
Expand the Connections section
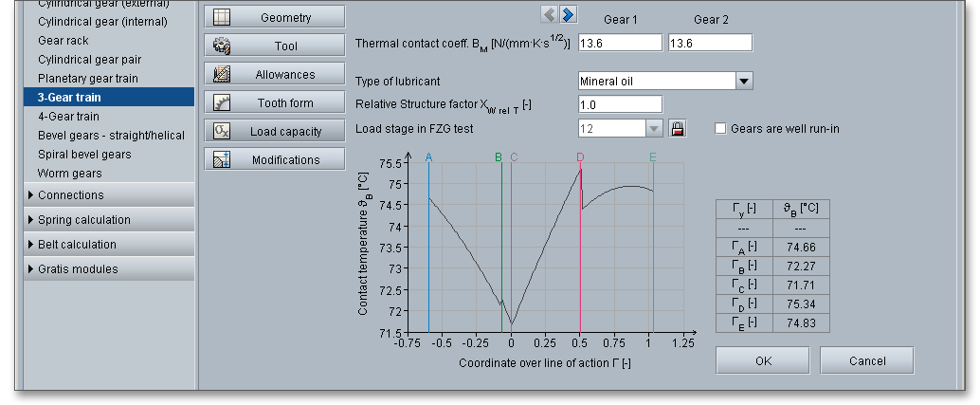70,195
